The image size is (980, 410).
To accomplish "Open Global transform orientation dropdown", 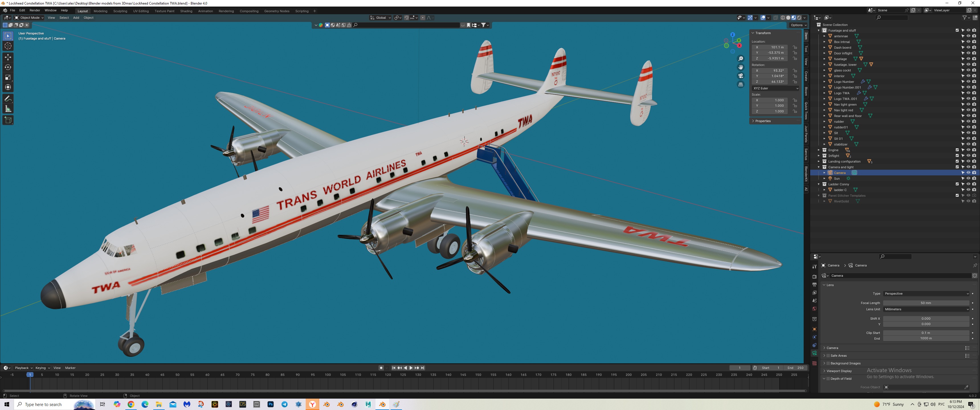I will [380, 17].
